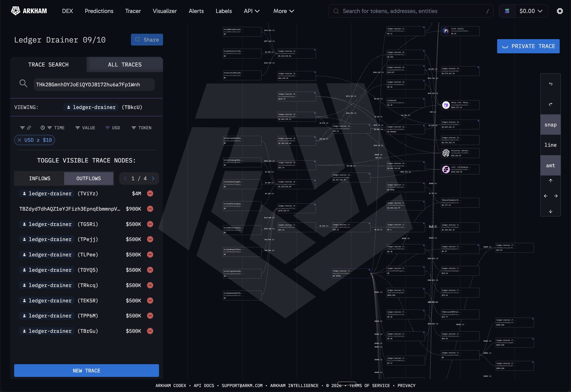Image resolution: width=571 pixels, height=392 pixels.
Task: Pan graph up with up arrow
Action: 550,180
